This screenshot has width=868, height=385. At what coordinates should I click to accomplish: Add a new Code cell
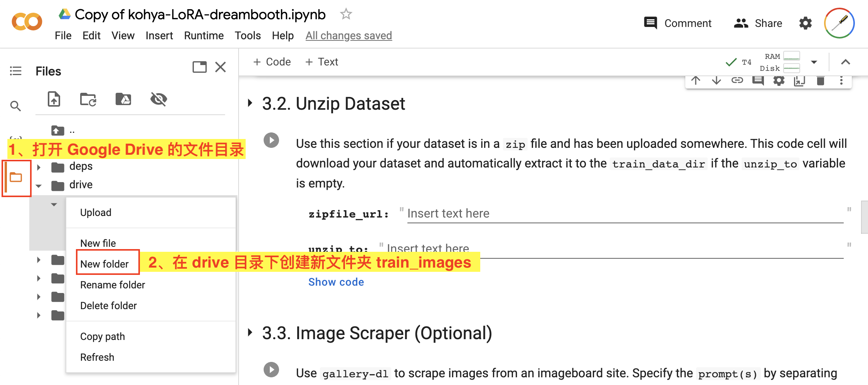pyautogui.click(x=272, y=62)
